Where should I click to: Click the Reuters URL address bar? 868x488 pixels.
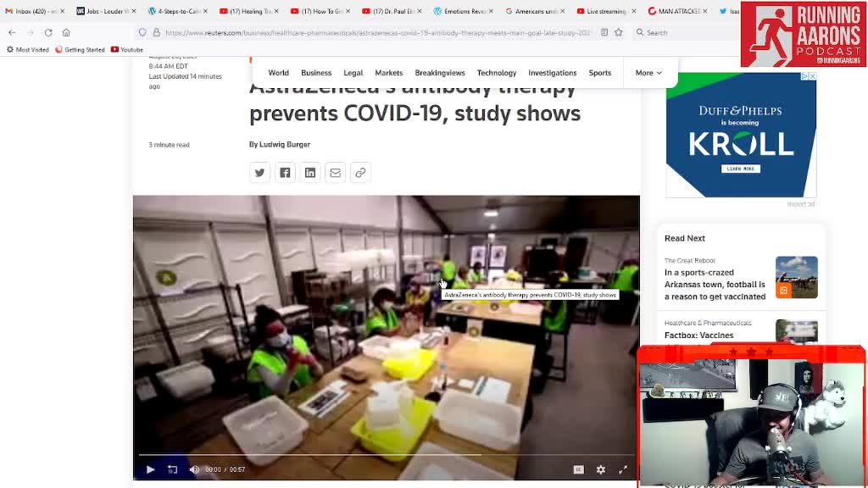(x=377, y=33)
